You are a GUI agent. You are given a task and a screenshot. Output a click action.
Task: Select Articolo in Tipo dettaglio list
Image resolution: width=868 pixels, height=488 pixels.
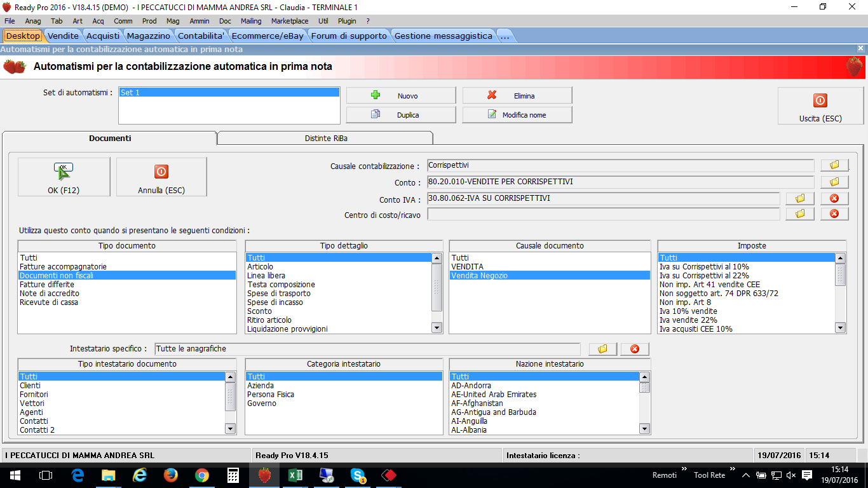pos(339,267)
